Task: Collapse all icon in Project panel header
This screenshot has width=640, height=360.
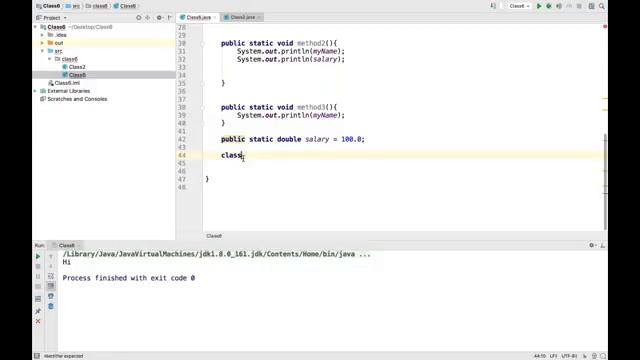Action: point(148,18)
